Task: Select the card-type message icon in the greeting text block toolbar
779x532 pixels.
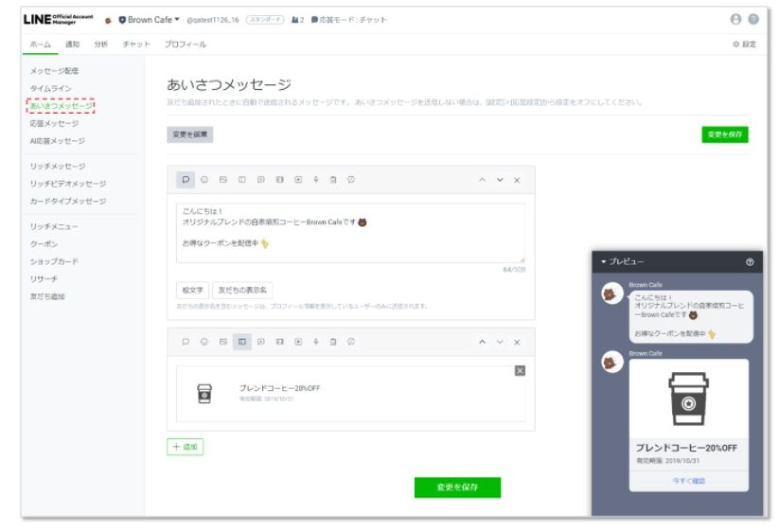Action: (x=351, y=180)
